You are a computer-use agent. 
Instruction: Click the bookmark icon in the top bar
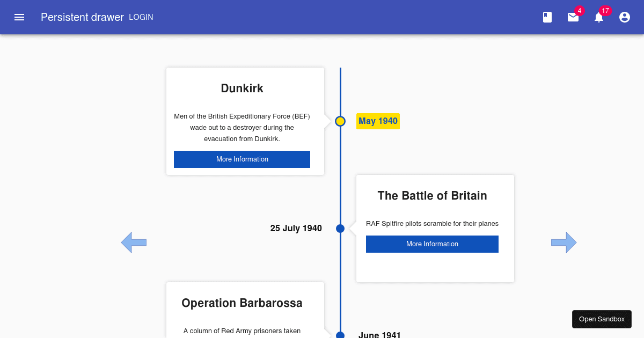point(547,17)
